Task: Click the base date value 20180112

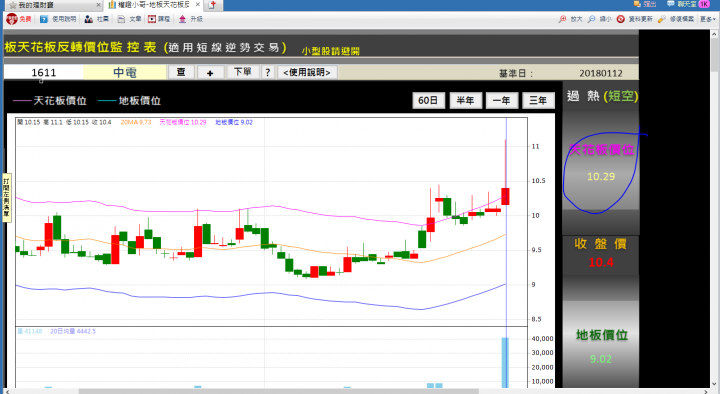Action: 601,73
